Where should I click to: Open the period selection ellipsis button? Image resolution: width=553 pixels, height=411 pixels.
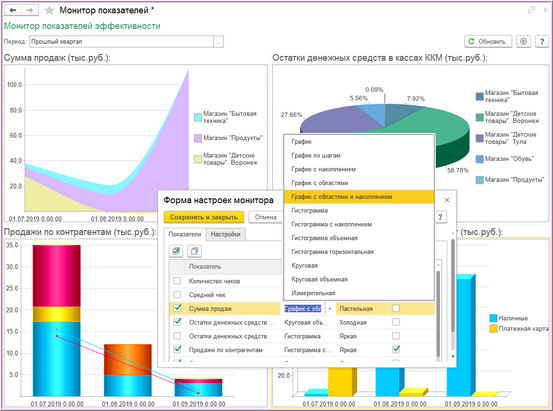coord(218,42)
